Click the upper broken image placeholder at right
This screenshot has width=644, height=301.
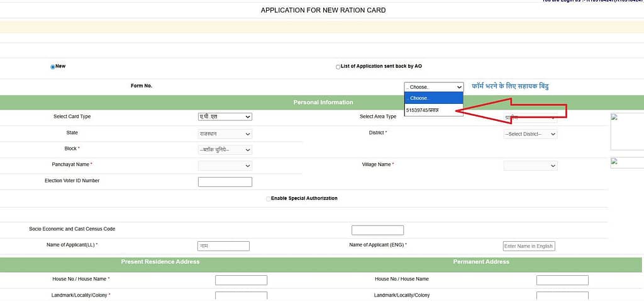click(626, 131)
